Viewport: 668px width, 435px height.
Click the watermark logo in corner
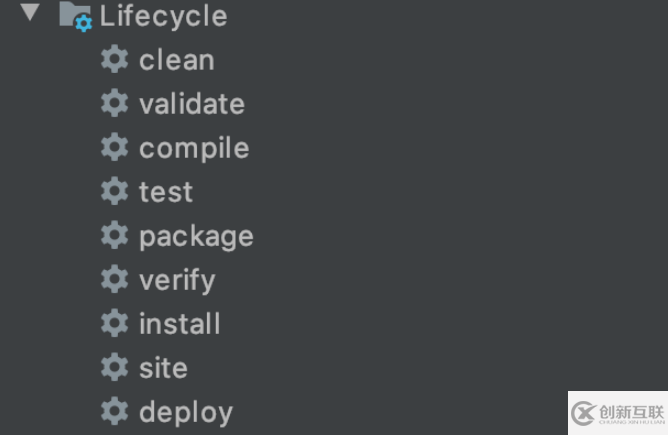click(618, 413)
